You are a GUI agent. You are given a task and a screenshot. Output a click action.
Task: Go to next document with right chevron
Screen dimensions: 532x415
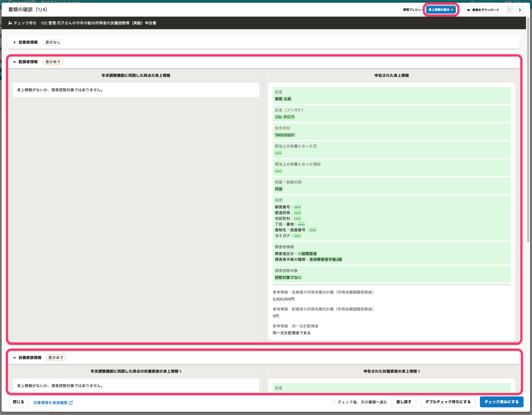point(520,10)
